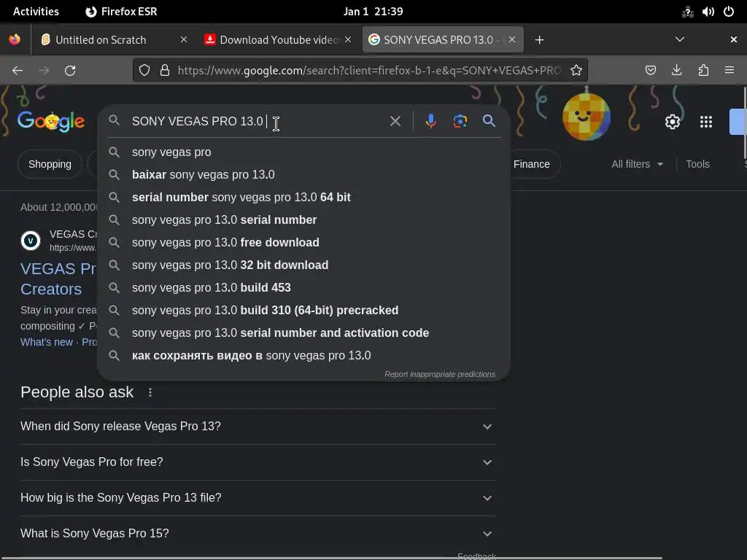The image size is (747, 560).
Task: Choose suggestion 'sony vegas pro 13.0 build 453'
Action: [304, 287]
